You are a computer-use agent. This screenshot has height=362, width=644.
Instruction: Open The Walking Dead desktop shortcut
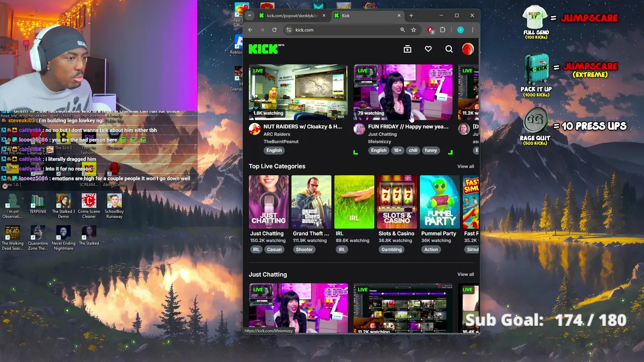tap(13, 238)
